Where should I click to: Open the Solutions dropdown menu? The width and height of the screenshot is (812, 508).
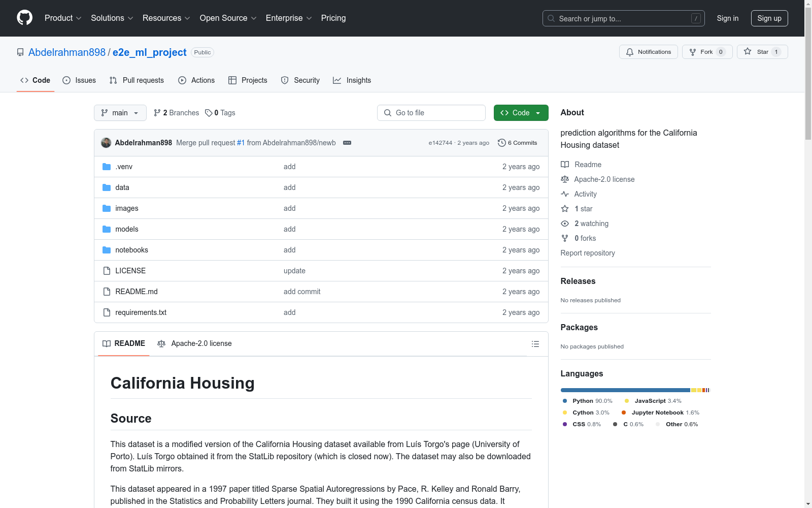(112, 18)
